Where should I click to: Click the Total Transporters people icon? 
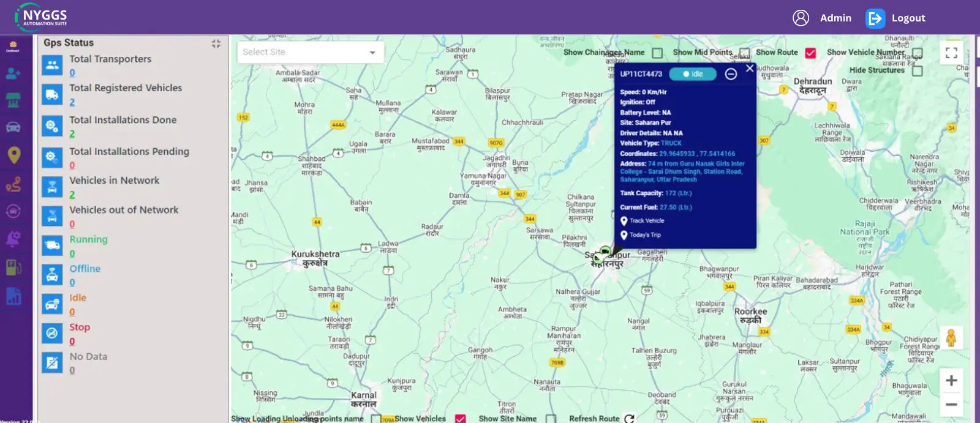52,66
